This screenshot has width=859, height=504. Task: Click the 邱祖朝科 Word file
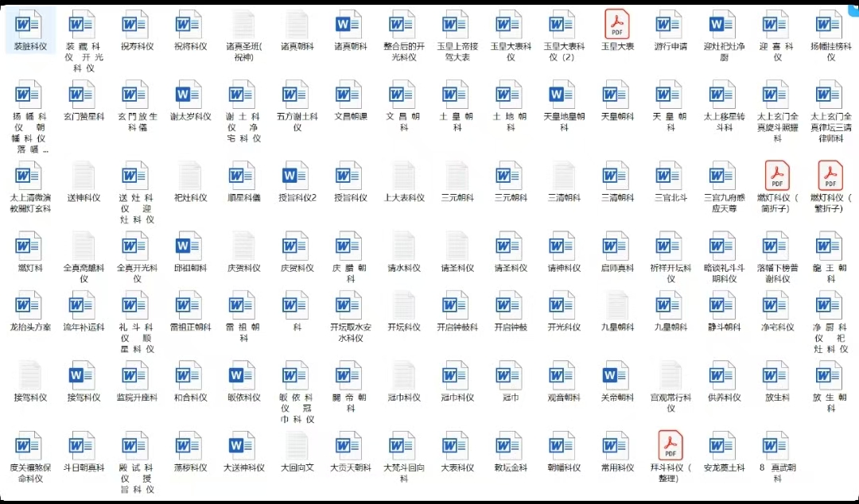[x=189, y=247]
